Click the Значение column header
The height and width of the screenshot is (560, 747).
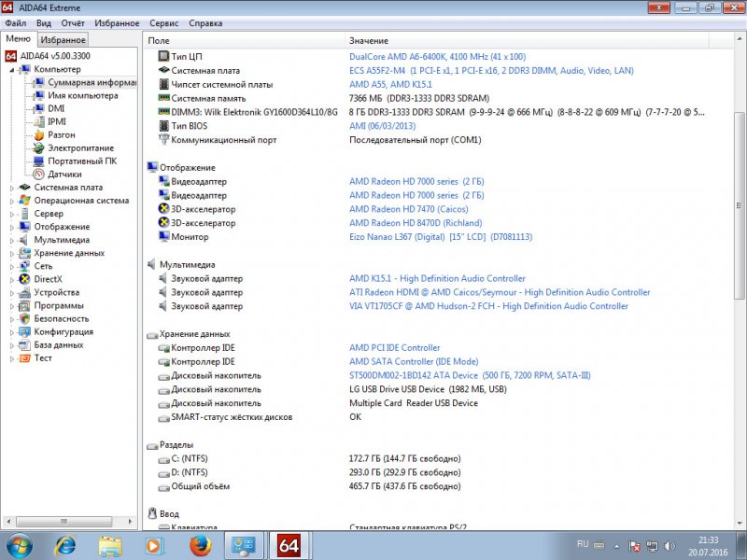(x=369, y=41)
